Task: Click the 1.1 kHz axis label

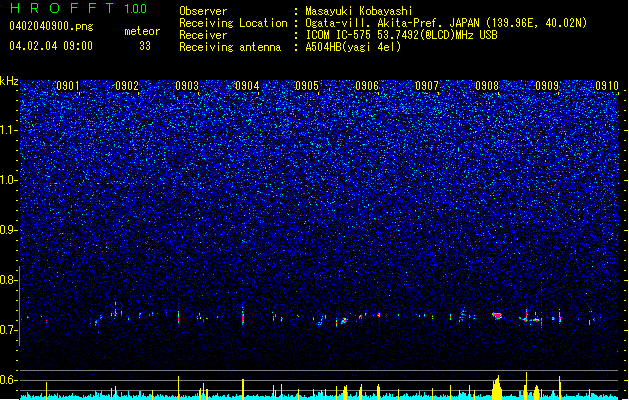Action: 9,130
